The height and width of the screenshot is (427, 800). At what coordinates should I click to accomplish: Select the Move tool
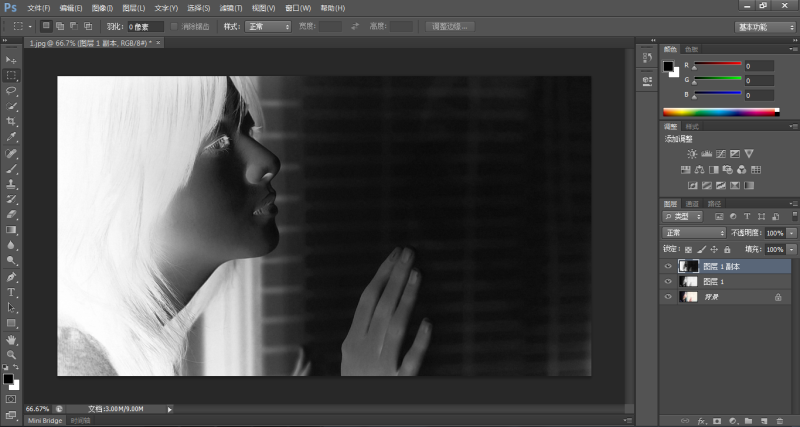tap(11, 60)
